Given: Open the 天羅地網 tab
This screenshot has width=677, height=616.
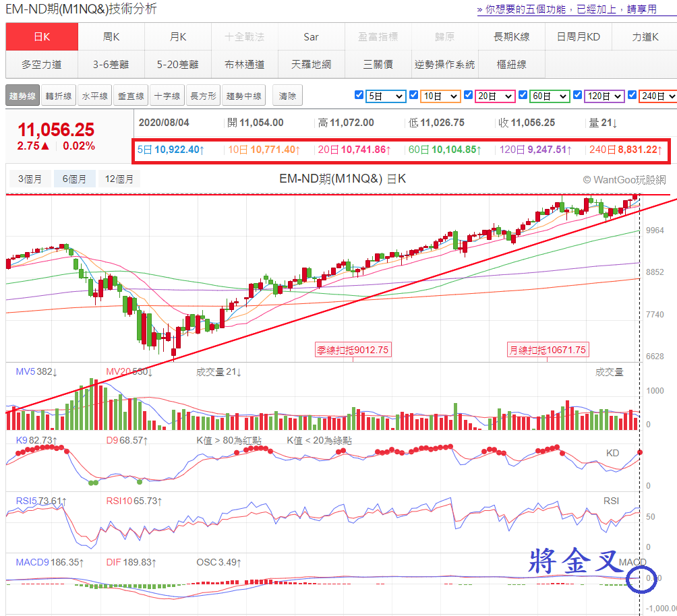Looking at the screenshot, I should click(312, 64).
